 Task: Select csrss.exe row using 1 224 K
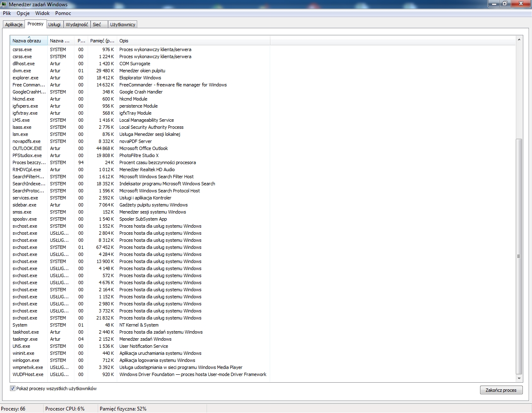pyautogui.click(x=140, y=57)
